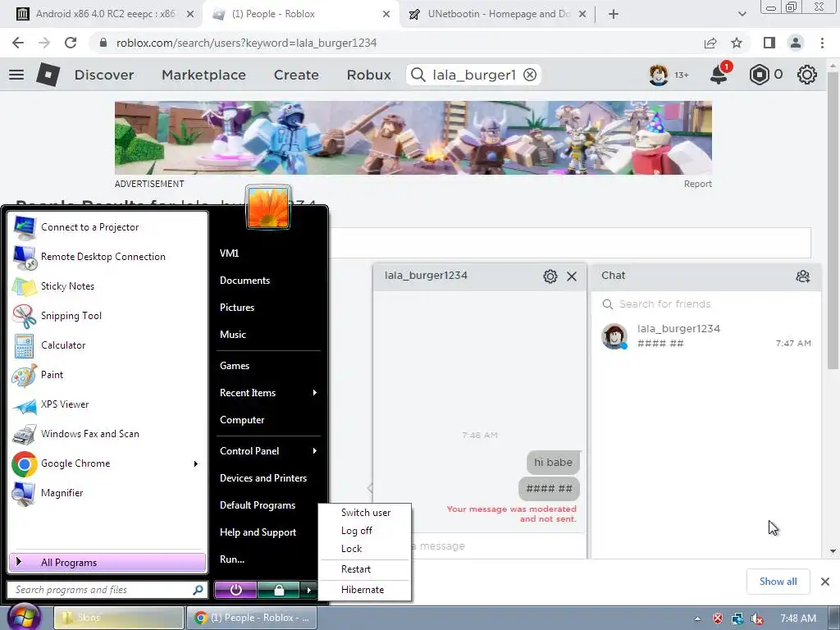The image size is (840, 630).
Task: Click the create chat group icon
Action: [x=802, y=276]
